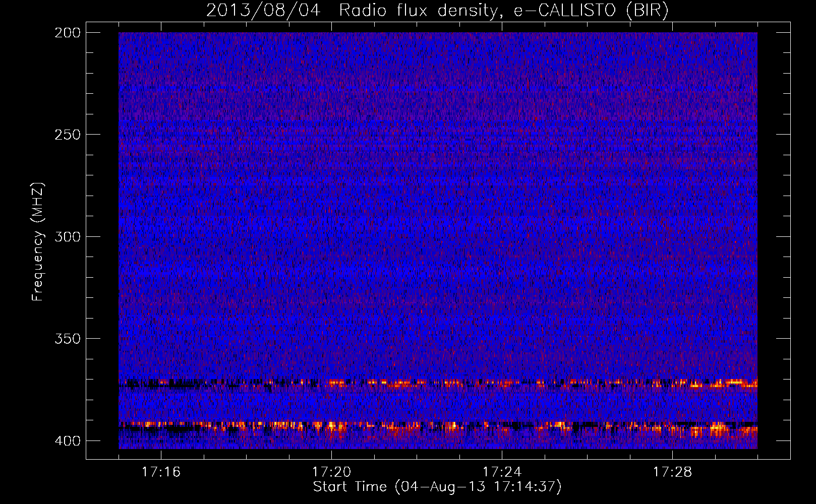Click the 400 frequency tick label
This screenshot has width=816, height=504.
coord(67,441)
